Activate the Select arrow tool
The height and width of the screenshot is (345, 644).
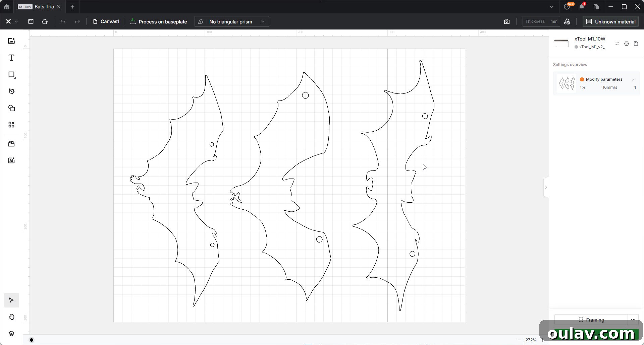[11, 300]
